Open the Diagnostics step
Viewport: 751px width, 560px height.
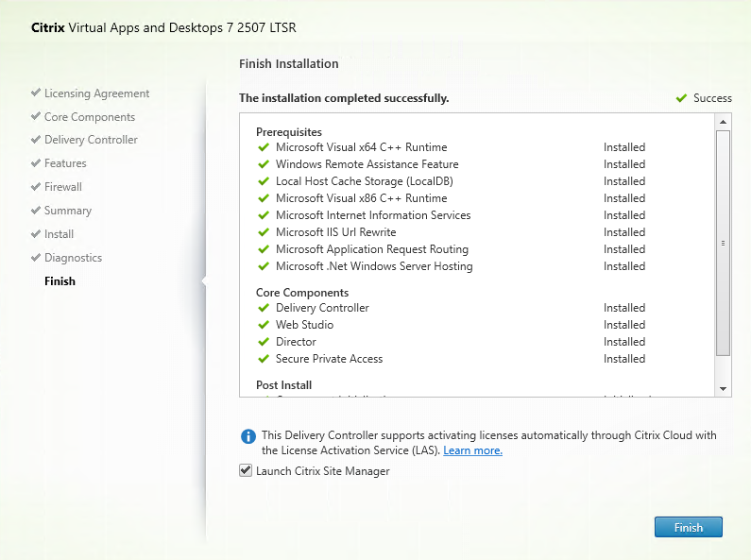click(x=73, y=258)
